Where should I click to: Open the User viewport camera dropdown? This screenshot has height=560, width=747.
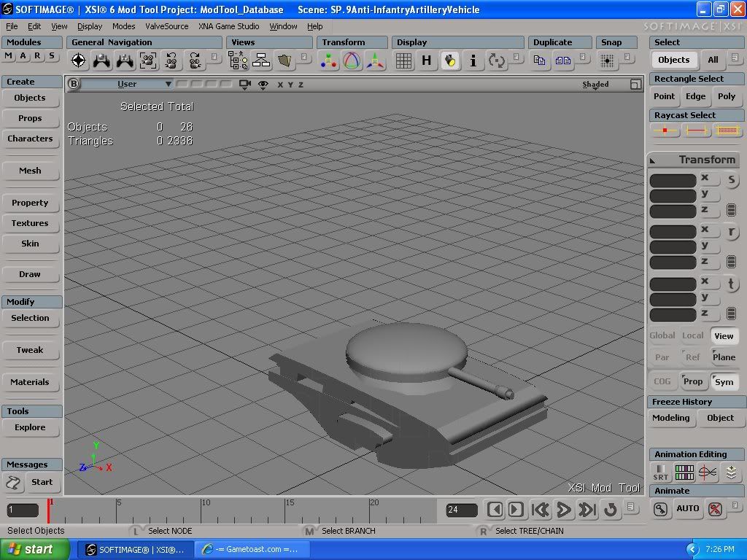click(127, 85)
